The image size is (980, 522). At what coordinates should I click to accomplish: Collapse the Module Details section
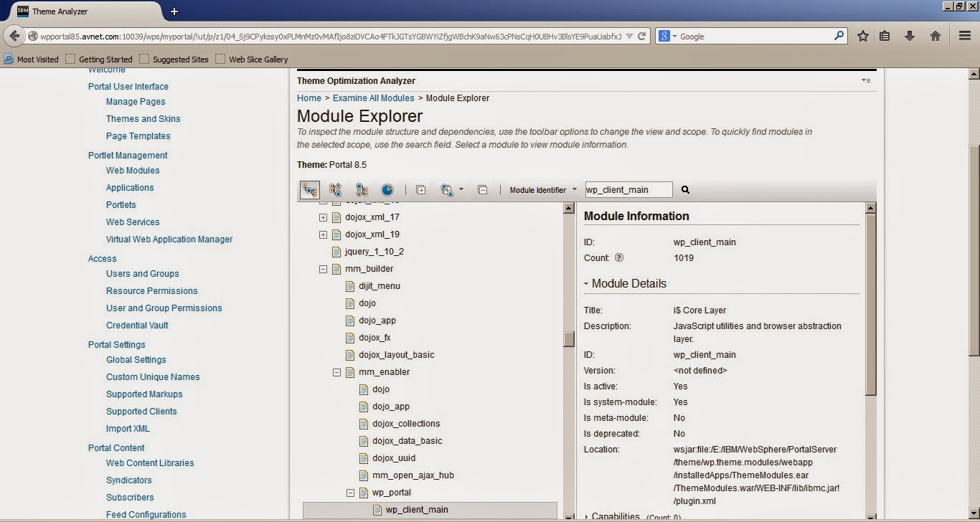[x=586, y=284]
